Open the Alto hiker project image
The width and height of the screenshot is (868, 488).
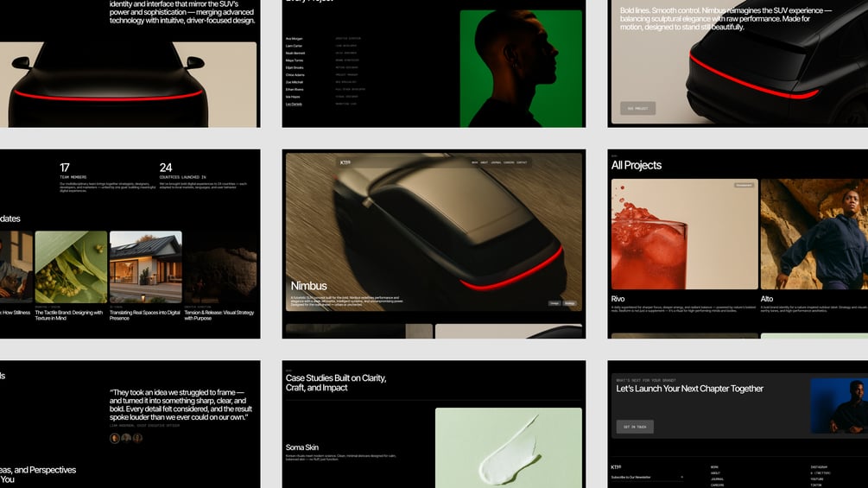pyautogui.click(x=814, y=234)
